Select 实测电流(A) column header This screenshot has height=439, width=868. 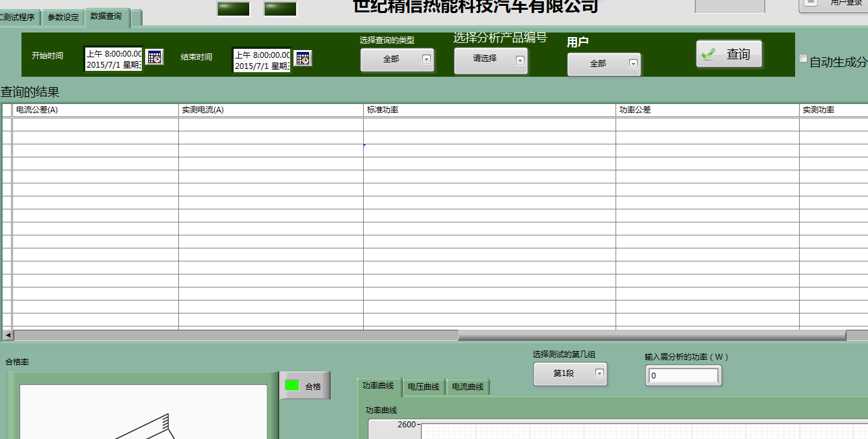[x=271, y=110]
